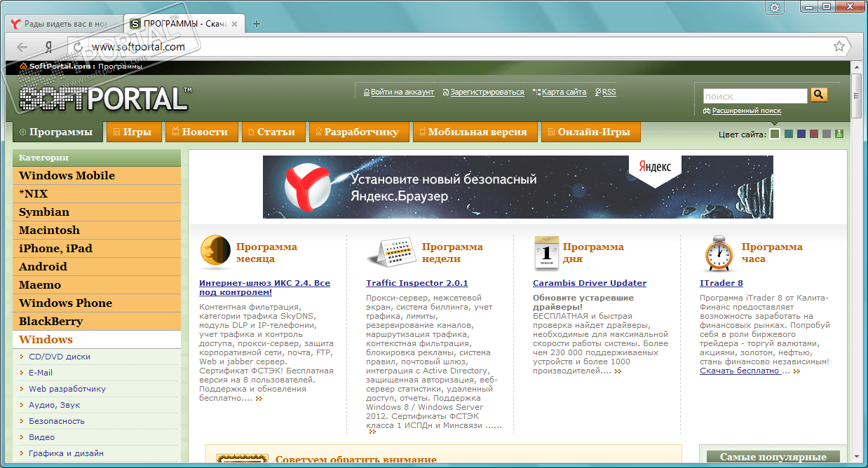868x468 pixels.
Task: Click the Программа дня date icon
Action: coord(545,253)
